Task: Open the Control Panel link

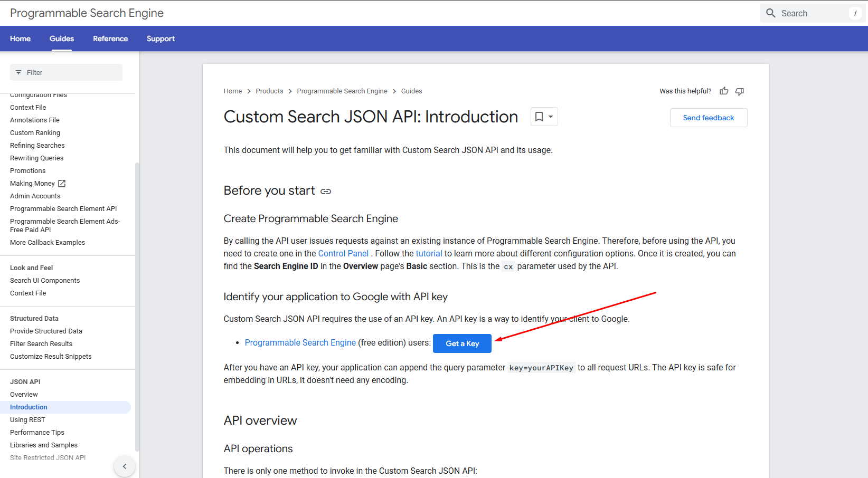Action: (x=343, y=254)
